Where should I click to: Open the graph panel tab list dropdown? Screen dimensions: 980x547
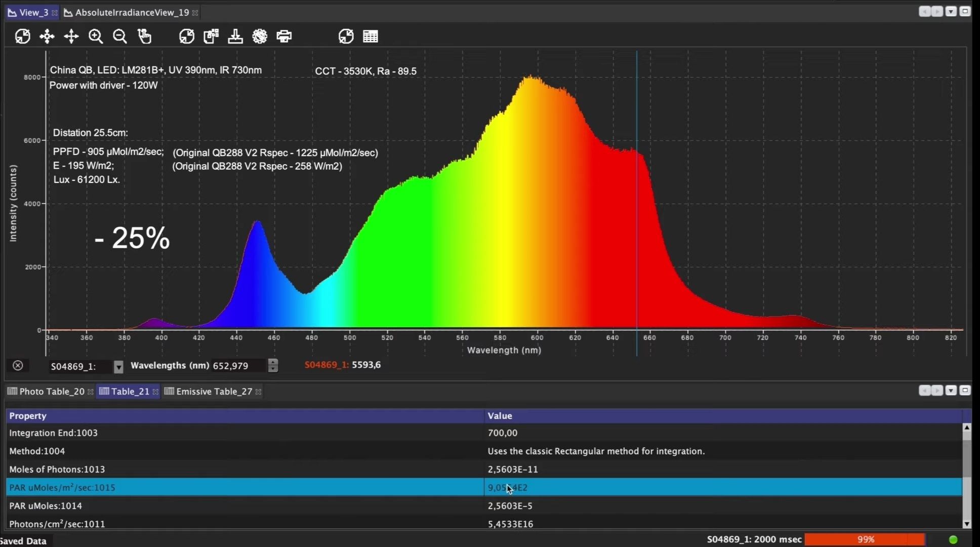[951, 12]
